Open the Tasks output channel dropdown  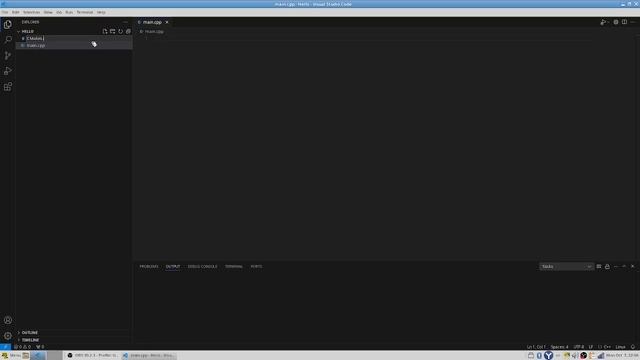[x=567, y=267]
